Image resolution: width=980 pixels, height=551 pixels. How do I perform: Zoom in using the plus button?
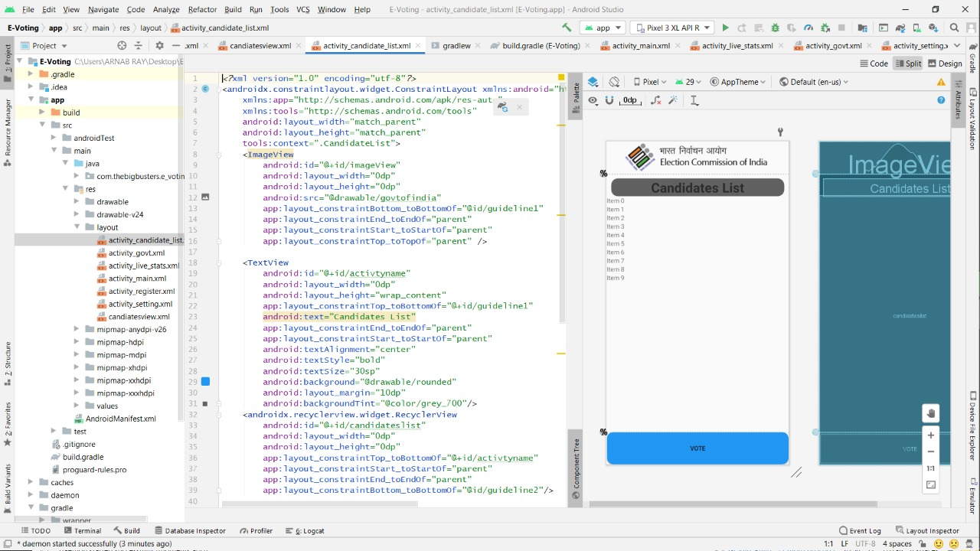tap(931, 435)
